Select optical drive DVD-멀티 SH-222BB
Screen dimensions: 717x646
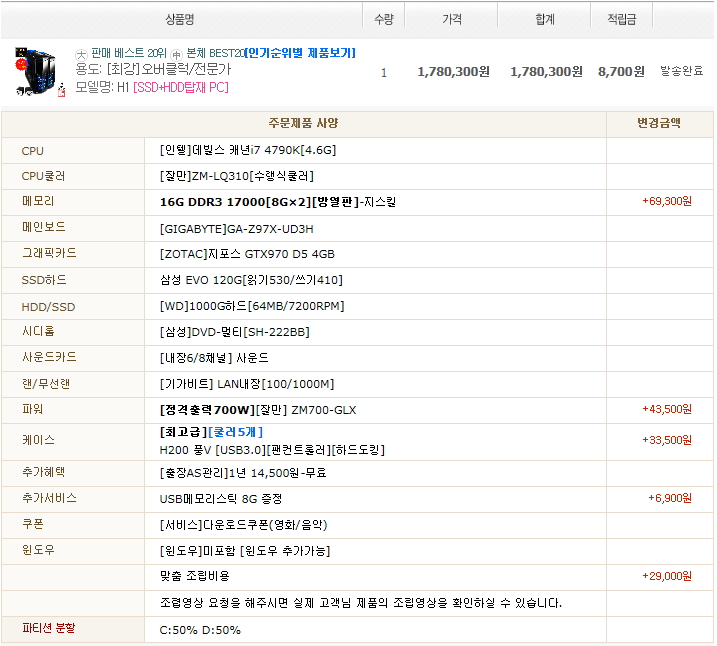tap(235, 332)
